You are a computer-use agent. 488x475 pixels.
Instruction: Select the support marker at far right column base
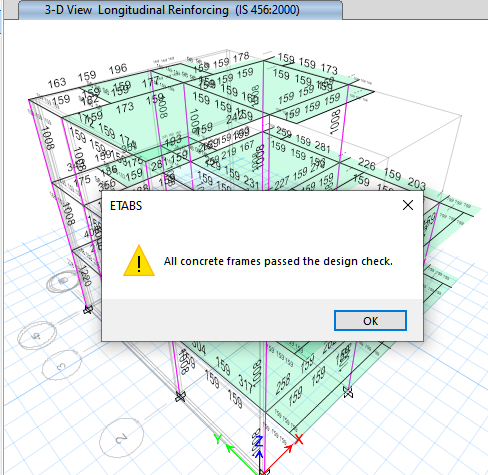click(347, 392)
